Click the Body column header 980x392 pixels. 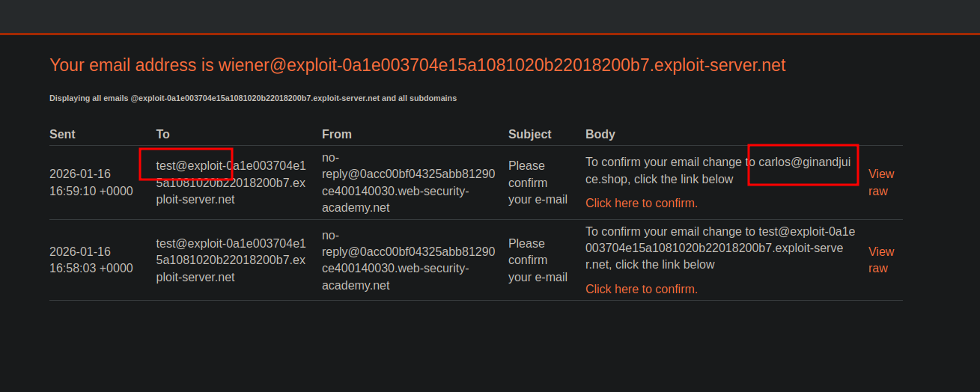click(x=600, y=135)
